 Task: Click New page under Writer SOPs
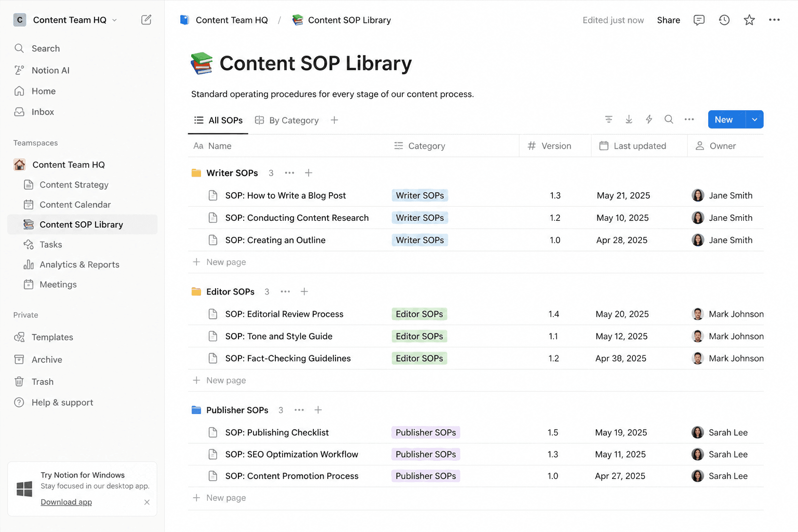click(219, 262)
